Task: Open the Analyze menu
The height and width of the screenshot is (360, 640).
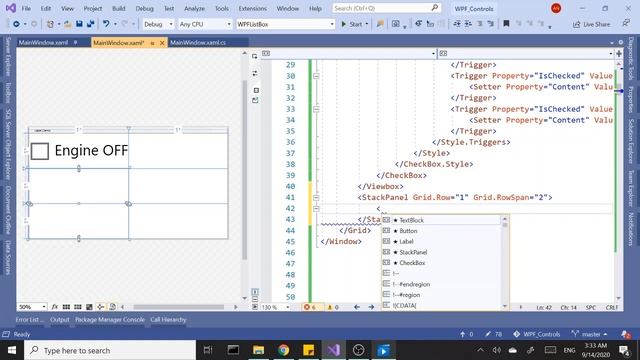Action: point(194,8)
